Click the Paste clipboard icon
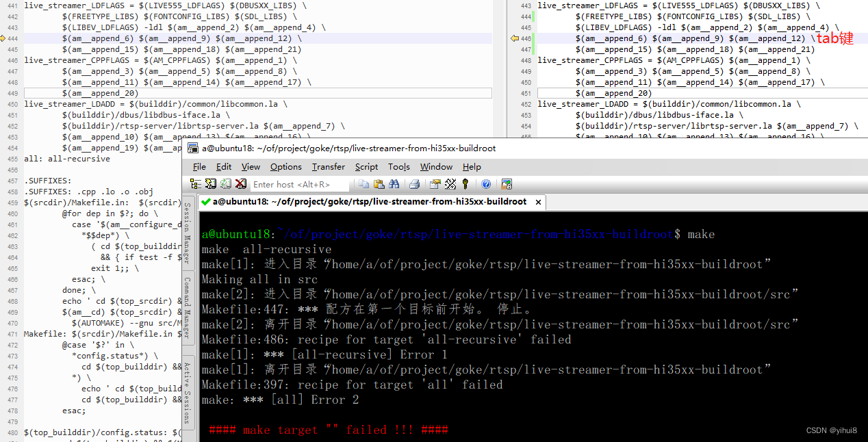868x442 pixels. [x=379, y=184]
